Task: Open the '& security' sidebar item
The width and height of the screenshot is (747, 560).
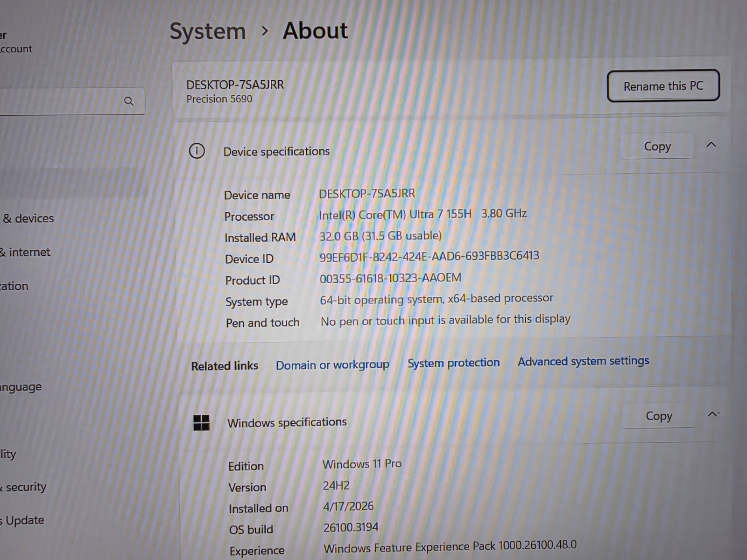Action: [23, 487]
